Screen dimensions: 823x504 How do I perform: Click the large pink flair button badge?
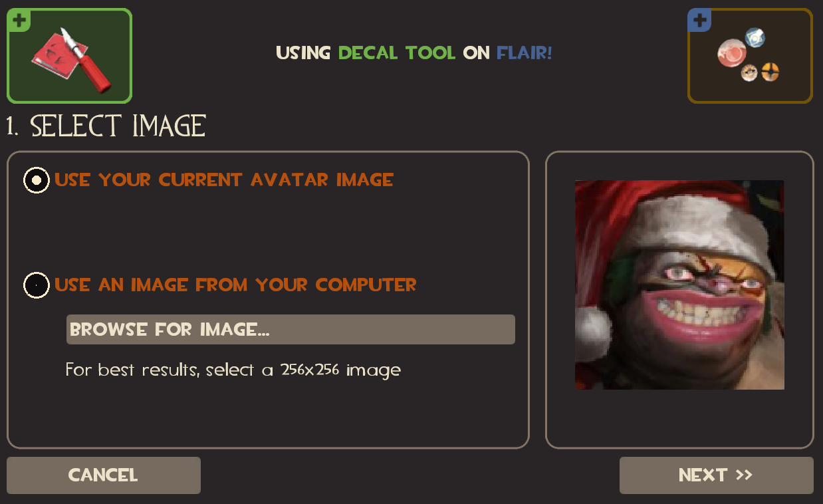click(733, 53)
